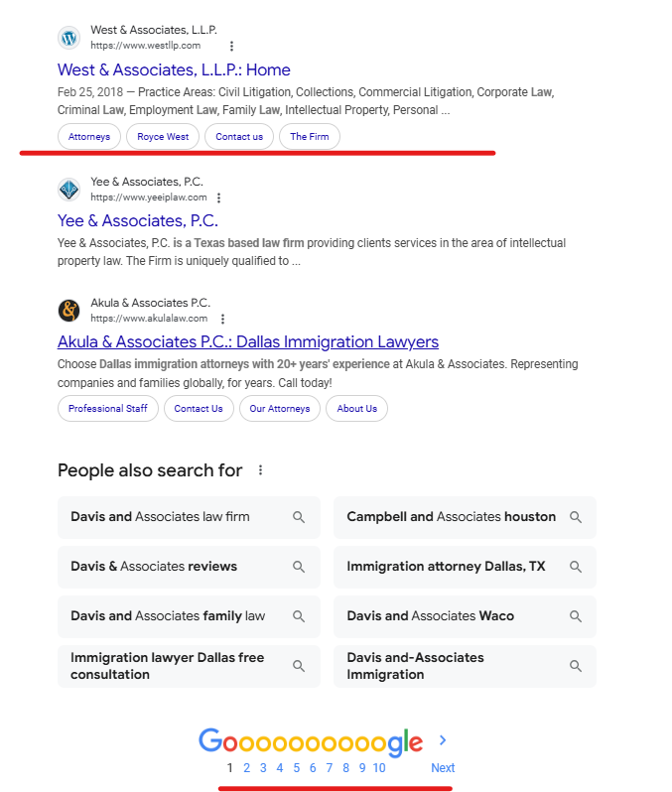
Task: Click the Next page link
Action: 443,768
